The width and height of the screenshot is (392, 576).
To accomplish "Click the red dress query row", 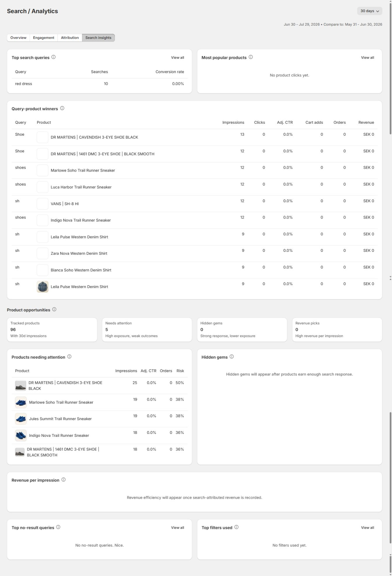I will pyautogui.click(x=99, y=84).
